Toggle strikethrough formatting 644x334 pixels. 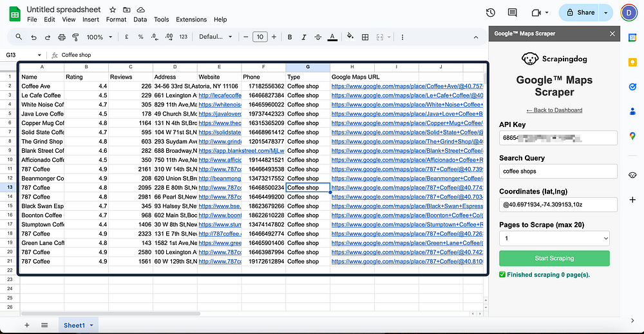coord(318,37)
